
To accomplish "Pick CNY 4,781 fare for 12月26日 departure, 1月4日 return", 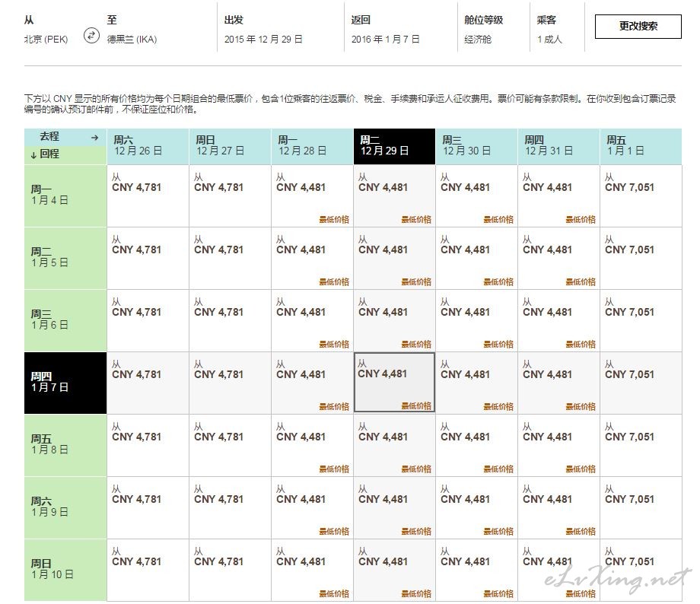I will coord(148,196).
